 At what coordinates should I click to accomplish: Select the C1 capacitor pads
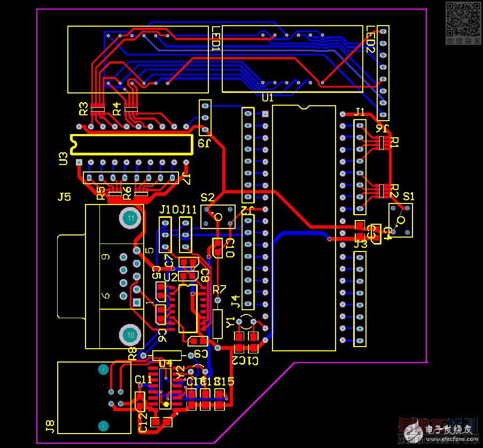tap(253, 342)
